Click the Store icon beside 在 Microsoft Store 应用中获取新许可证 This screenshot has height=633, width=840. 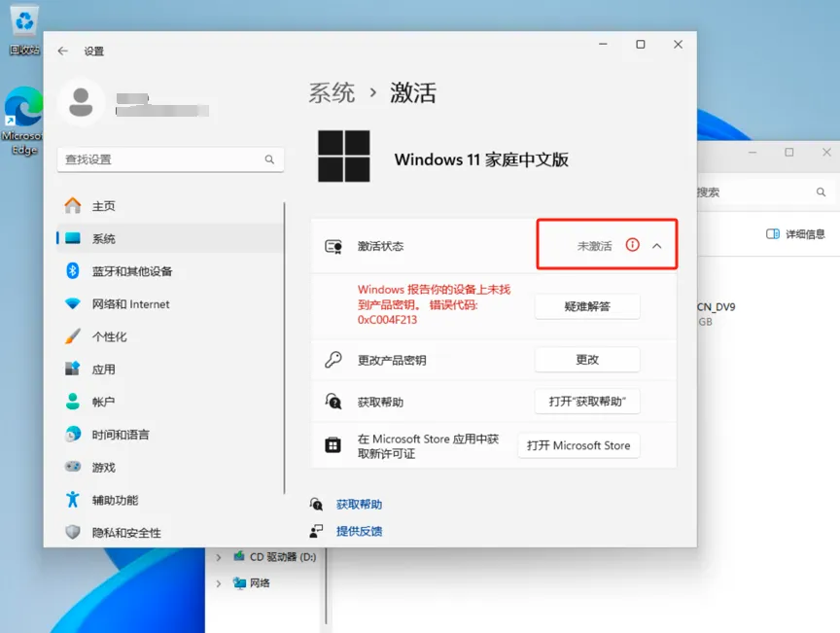(333, 445)
